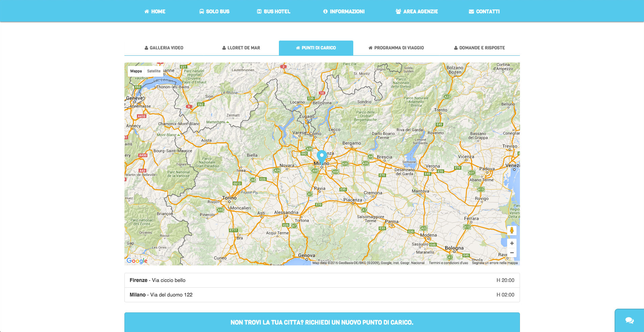Zoom out the map with minus button
The height and width of the screenshot is (332, 644).
click(512, 253)
